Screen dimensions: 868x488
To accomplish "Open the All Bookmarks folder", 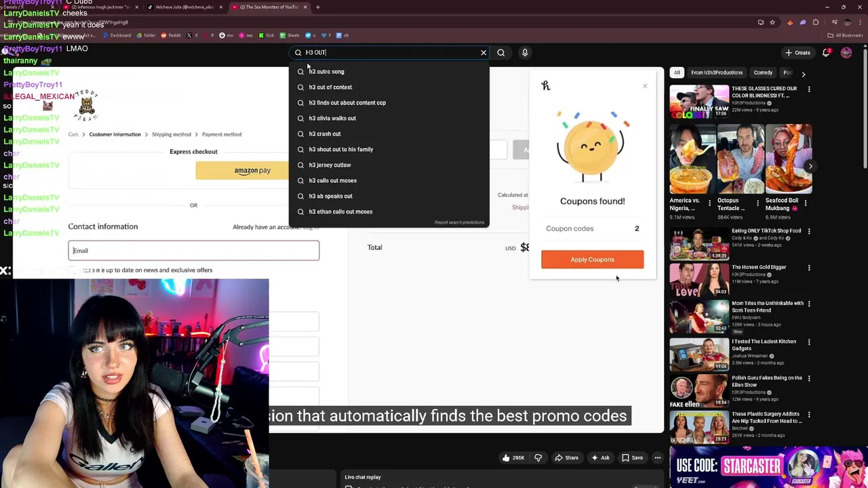I will [845, 35].
